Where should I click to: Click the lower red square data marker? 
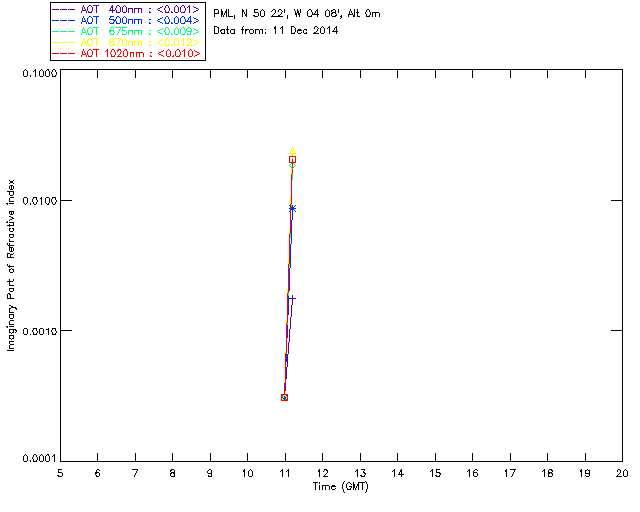click(284, 397)
